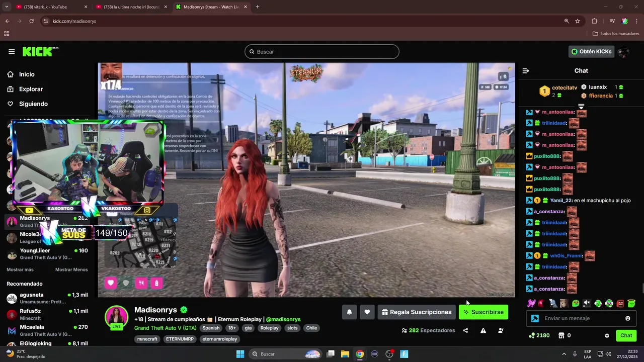Click the Enviar un mensaje input field
Screen dimensions: 644x362
point(581,318)
